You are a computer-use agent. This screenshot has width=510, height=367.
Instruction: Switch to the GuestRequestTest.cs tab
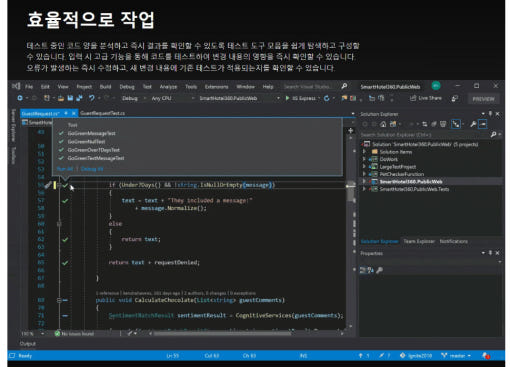pos(102,113)
